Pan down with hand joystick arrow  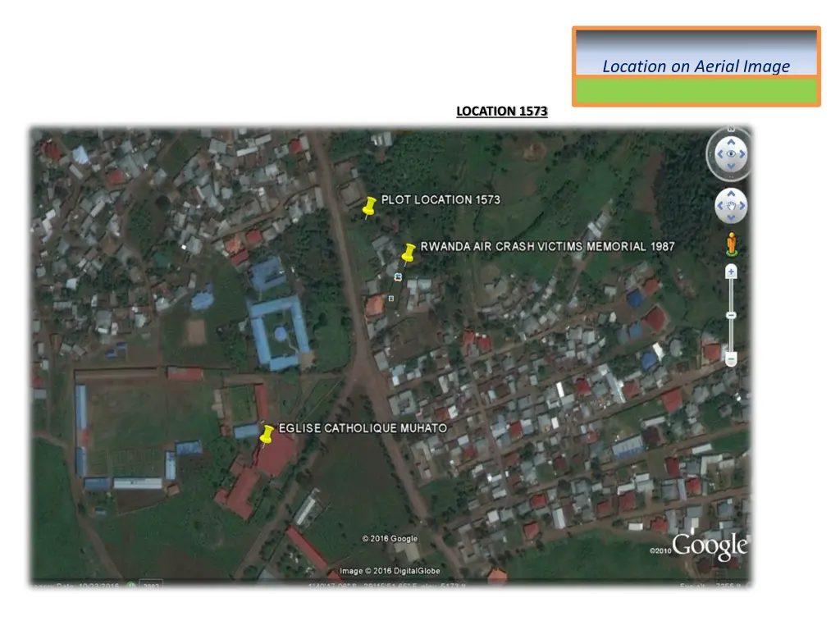pyautogui.click(x=731, y=217)
